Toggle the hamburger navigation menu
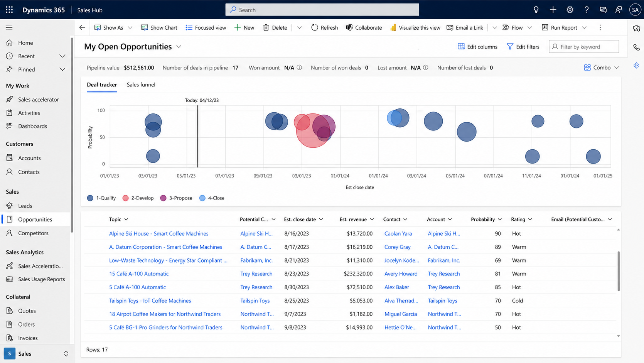Image resolution: width=644 pixels, height=363 pixels. (9, 27)
